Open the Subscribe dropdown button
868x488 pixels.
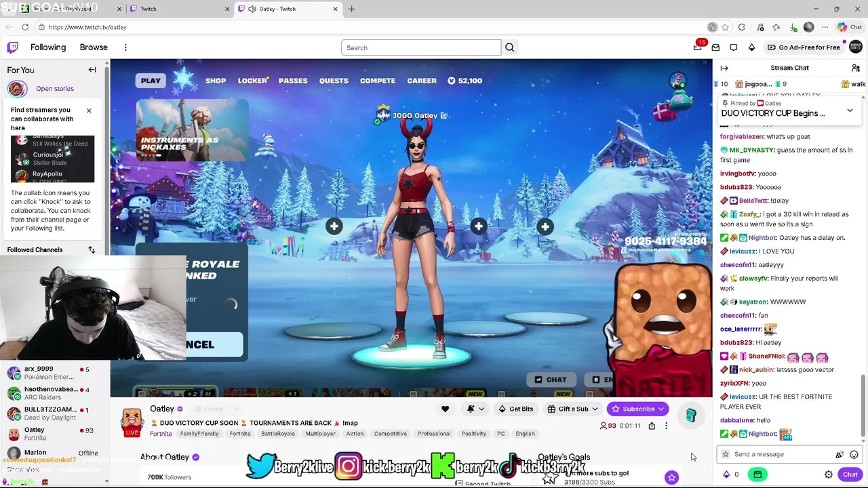(x=638, y=409)
